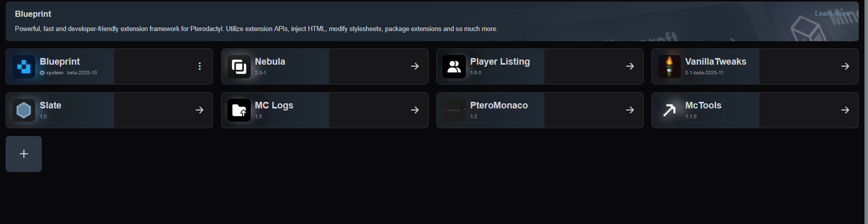This screenshot has width=868, height=224.
Task: Click the MC Logs folder upload icon
Action: coord(239,110)
